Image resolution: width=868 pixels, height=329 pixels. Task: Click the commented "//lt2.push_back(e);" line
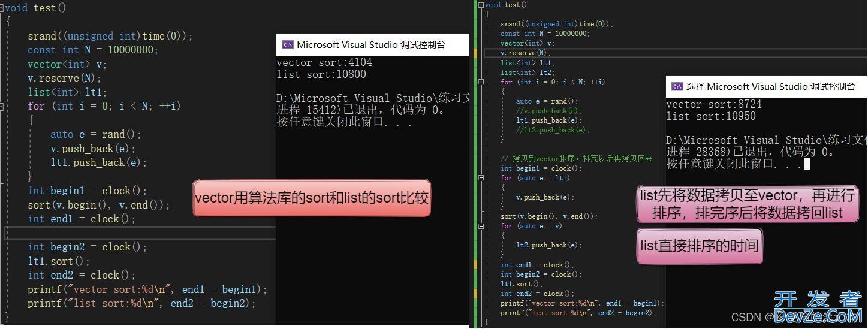click(x=553, y=130)
